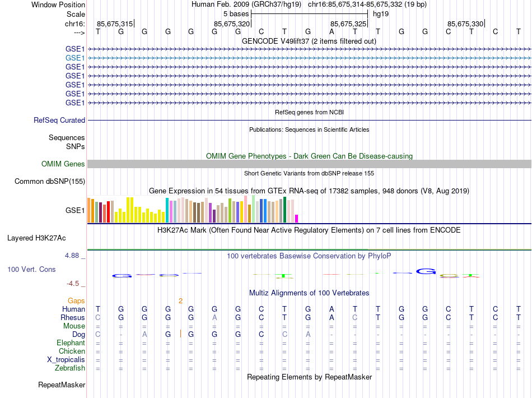Click the Zebrafish species row label
Screen dimensions: 532x398
pyautogui.click(x=70, y=368)
